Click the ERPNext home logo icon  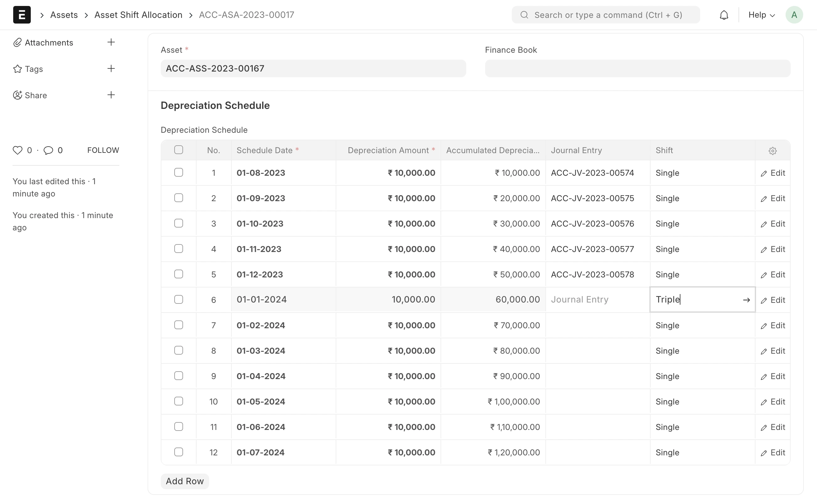point(22,15)
